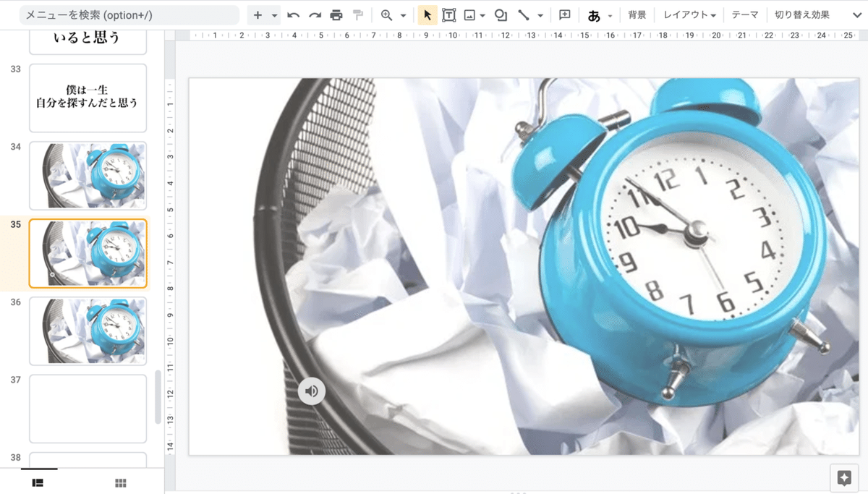Click the insert image icon
Viewport: 868px width, 494px height.
[469, 15]
